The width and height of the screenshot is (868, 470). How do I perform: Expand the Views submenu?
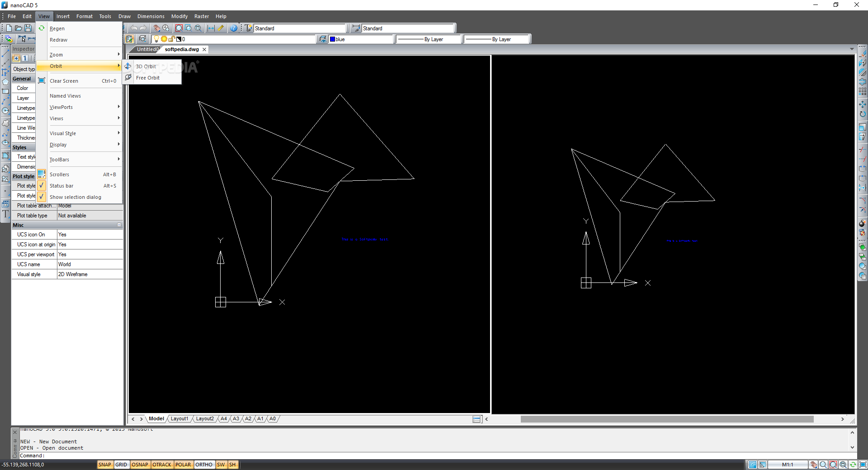point(79,118)
